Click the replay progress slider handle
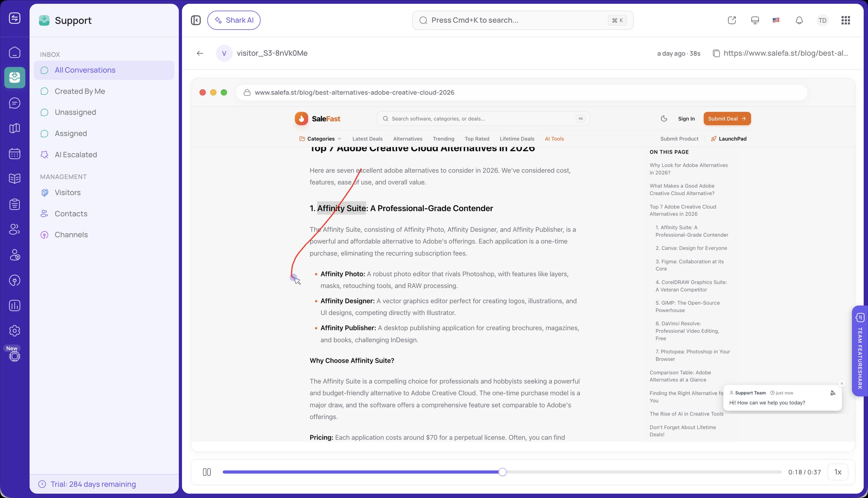This screenshot has width=868, height=498. (x=502, y=472)
